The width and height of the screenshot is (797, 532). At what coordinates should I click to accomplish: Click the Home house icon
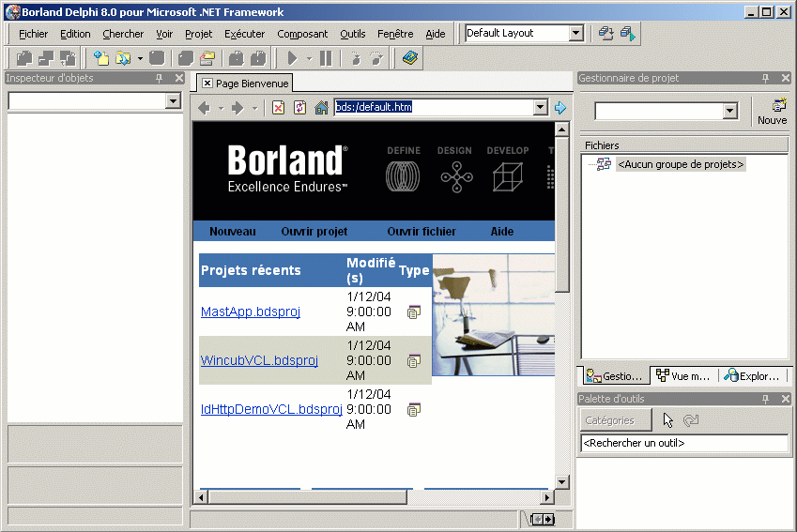pos(321,108)
